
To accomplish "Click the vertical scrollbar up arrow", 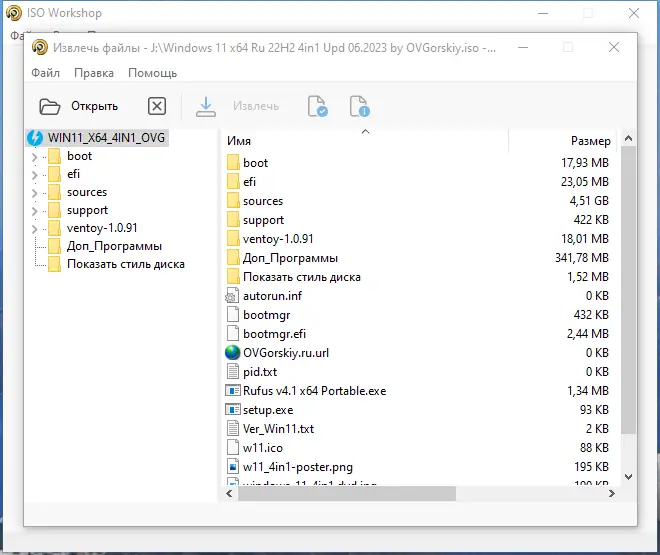I will pos(628,138).
